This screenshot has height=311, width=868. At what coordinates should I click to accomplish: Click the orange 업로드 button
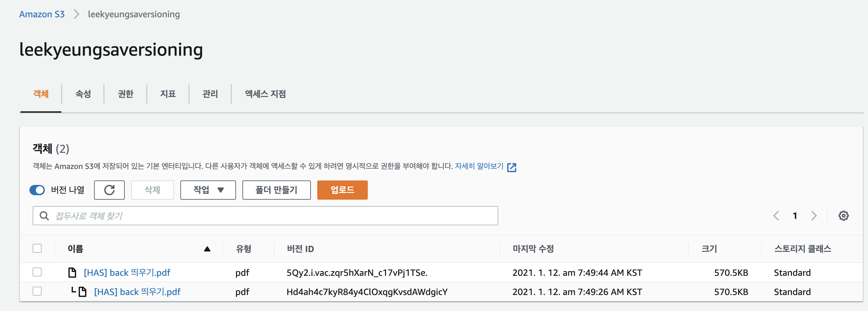coord(342,190)
